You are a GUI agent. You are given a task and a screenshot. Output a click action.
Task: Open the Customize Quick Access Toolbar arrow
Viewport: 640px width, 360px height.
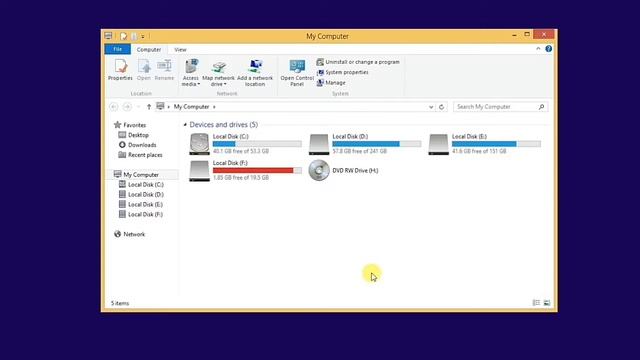tap(143, 36)
